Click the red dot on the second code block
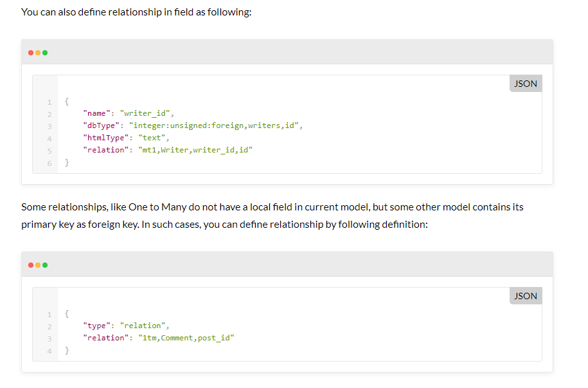The width and height of the screenshot is (588, 388). (x=31, y=264)
